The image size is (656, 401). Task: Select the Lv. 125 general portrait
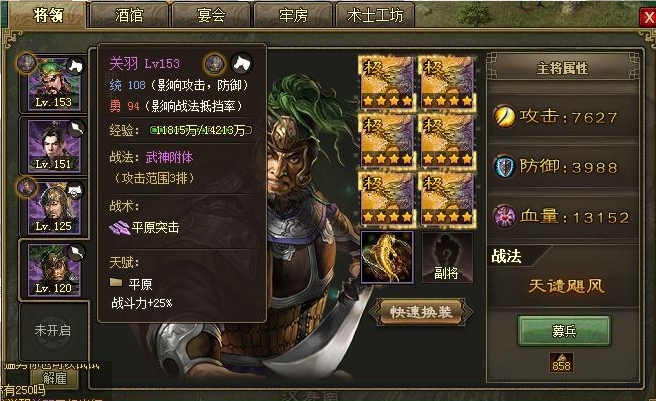54,207
